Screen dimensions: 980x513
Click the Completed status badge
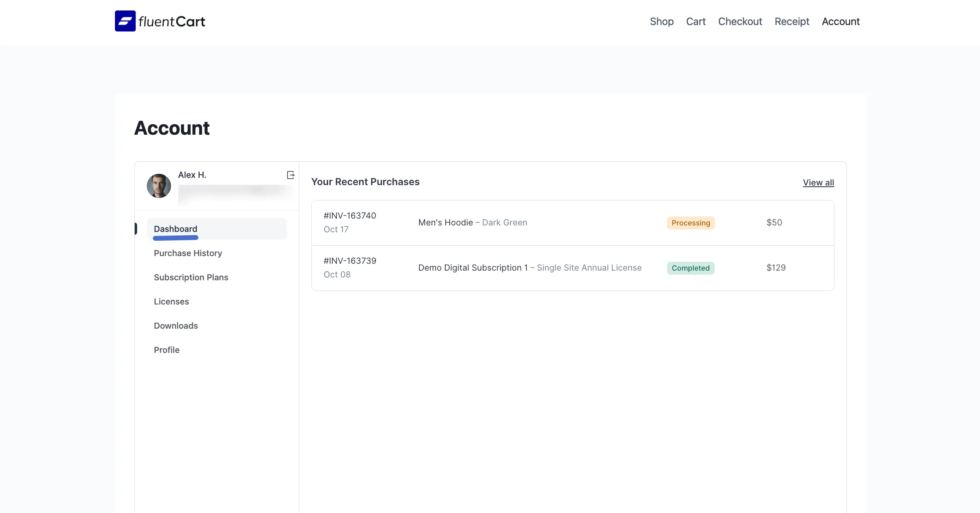click(690, 268)
